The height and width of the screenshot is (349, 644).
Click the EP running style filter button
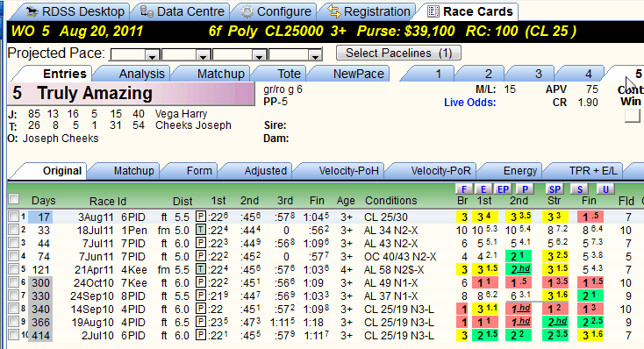503,189
